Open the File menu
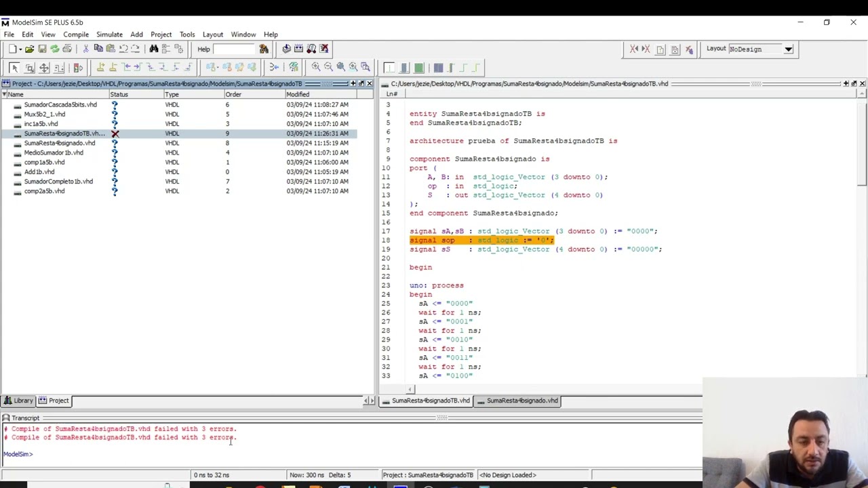The width and height of the screenshot is (868, 488). point(9,35)
